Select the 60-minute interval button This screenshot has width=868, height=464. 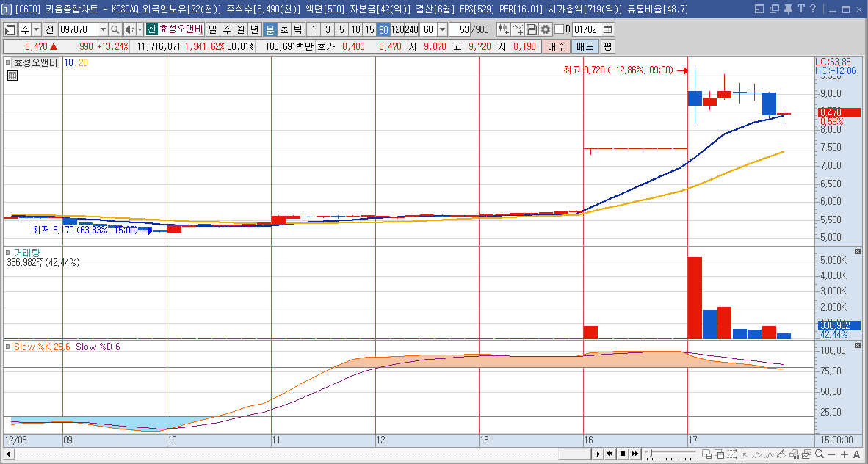click(383, 29)
